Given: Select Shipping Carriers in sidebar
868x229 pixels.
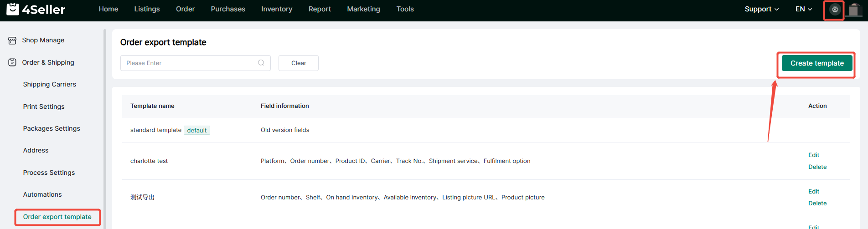Looking at the screenshot, I should (x=49, y=84).
